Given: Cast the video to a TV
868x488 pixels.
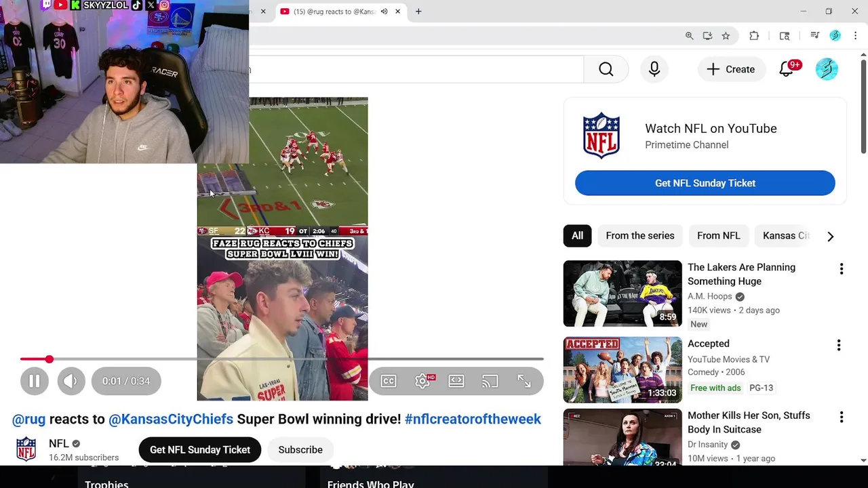Looking at the screenshot, I should (490, 381).
